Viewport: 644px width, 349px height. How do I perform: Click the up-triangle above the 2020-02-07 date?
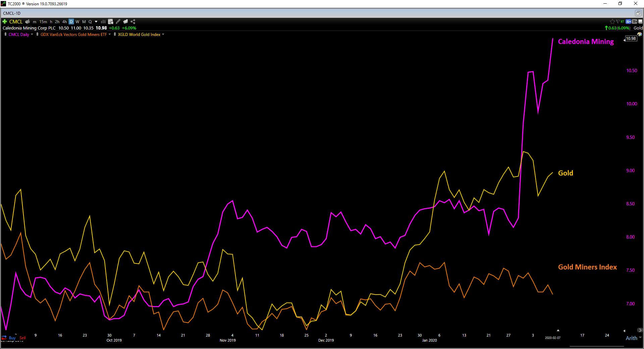tap(558, 331)
